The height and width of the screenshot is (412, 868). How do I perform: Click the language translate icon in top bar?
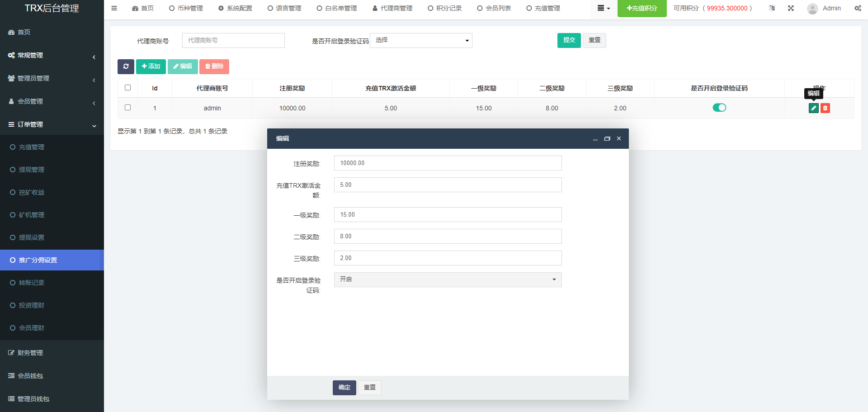pos(772,8)
